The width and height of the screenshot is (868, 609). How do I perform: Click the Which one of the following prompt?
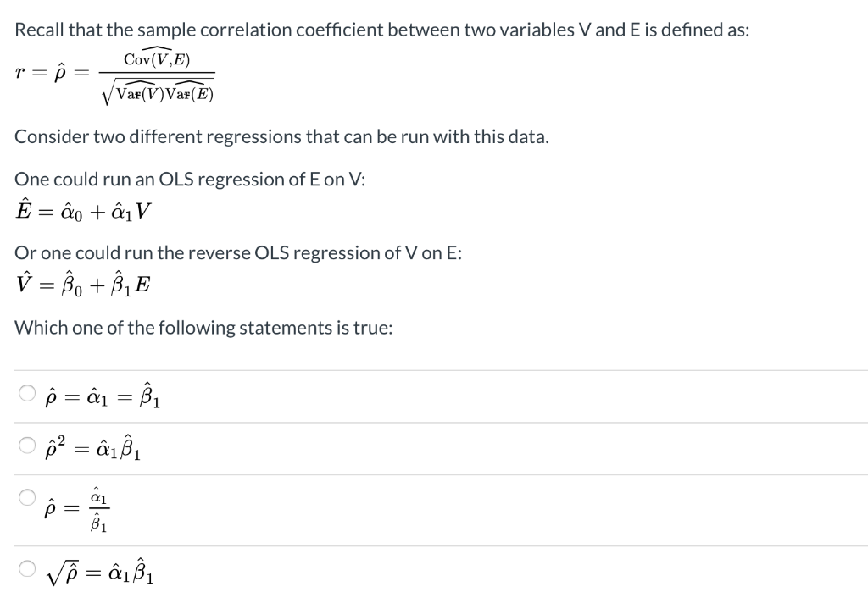coord(203,328)
